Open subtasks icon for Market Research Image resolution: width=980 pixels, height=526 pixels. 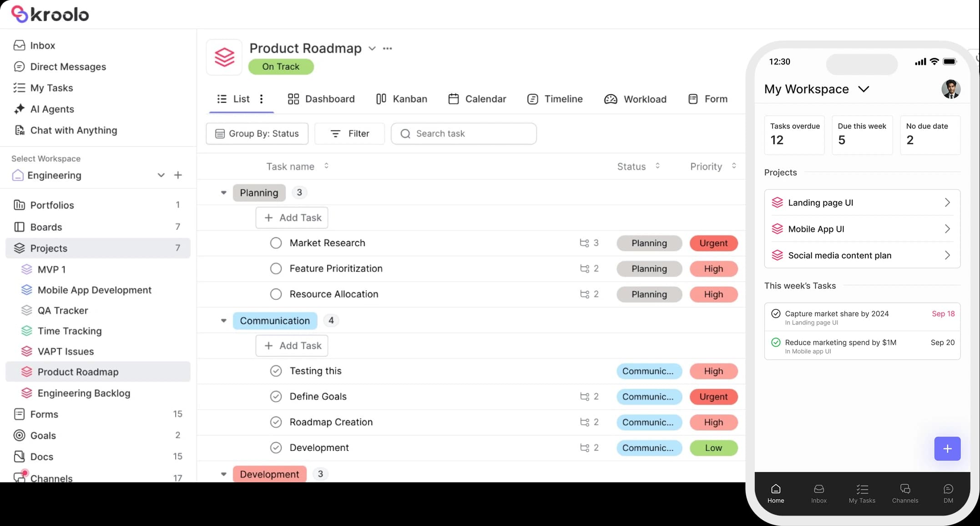click(x=584, y=243)
